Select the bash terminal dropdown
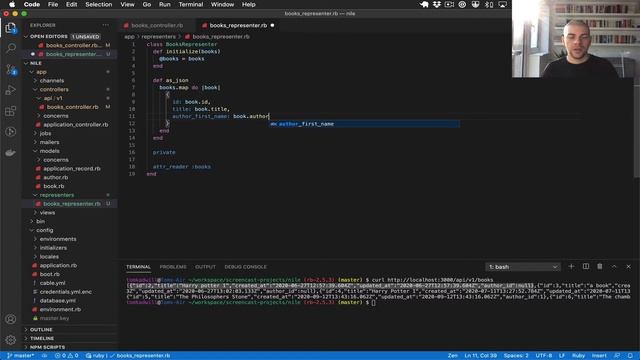640x360 pixels. point(523,267)
